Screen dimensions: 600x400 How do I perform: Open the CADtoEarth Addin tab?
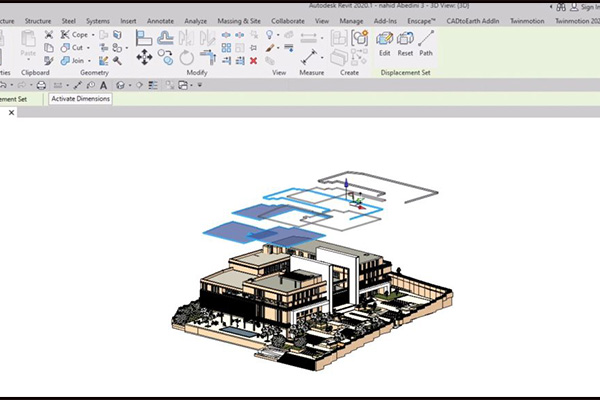[x=473, y=21]
